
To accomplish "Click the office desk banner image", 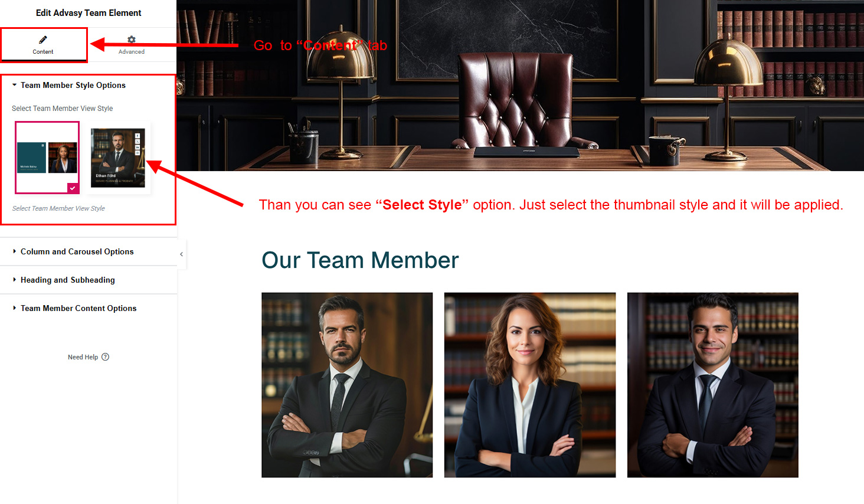I will tap(520, 86).
